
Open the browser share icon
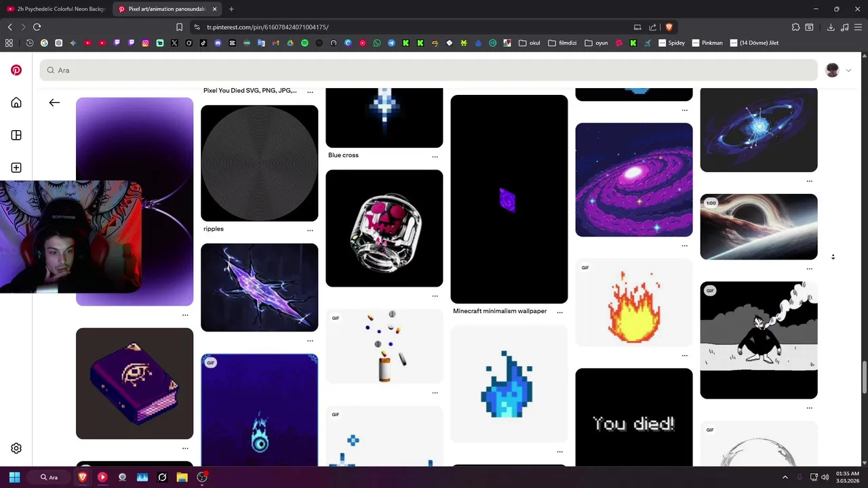coord(652,27)
